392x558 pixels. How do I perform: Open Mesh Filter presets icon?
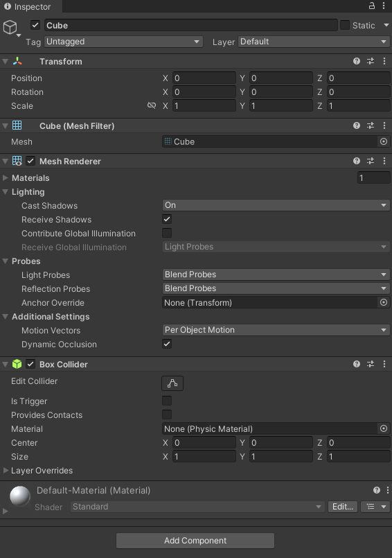[x=371, y=125]
